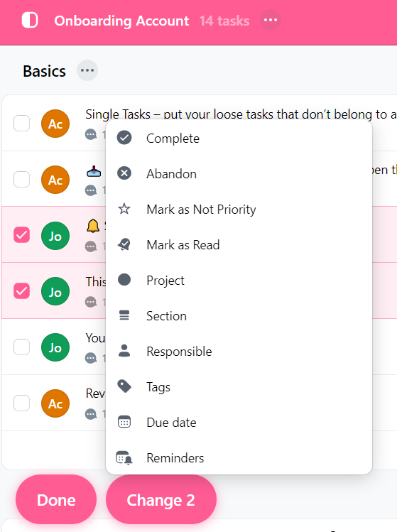397x532 pixels.
Task: Click the Due date calendar icon
Action: click(124, 422)
